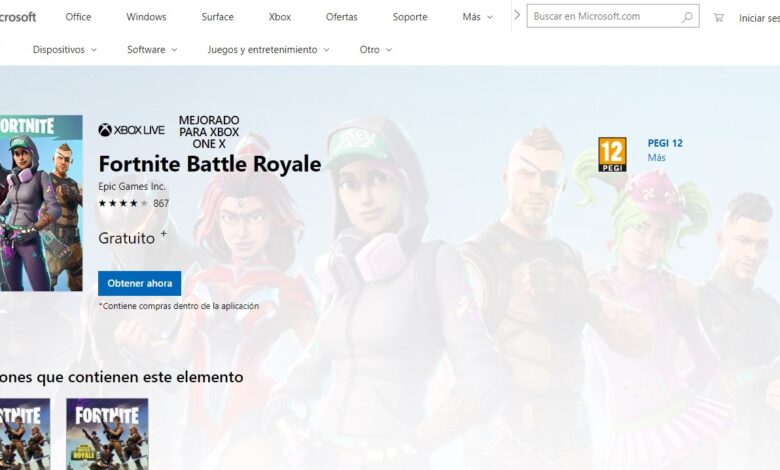Image resolution: width=780 pixels, height=470 pixels.
Task: Click the star rating row
Action: (123, 203)
